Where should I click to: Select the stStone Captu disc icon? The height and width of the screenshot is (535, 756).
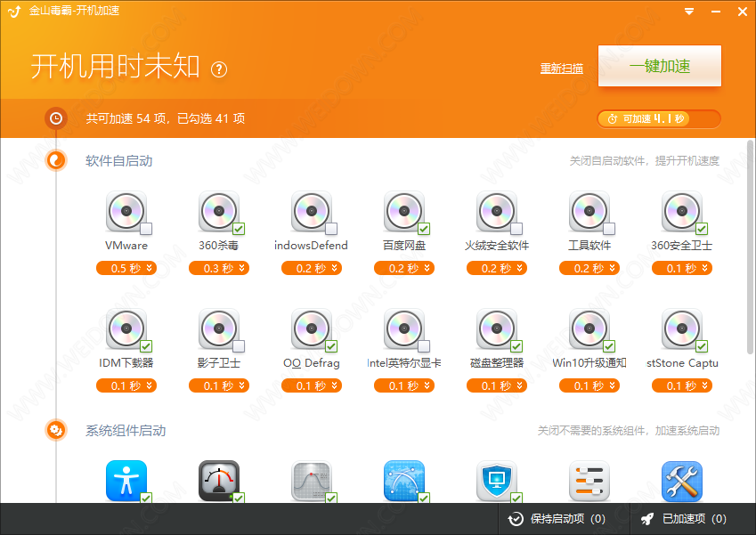pyautogui.click(x=682, y=328)
